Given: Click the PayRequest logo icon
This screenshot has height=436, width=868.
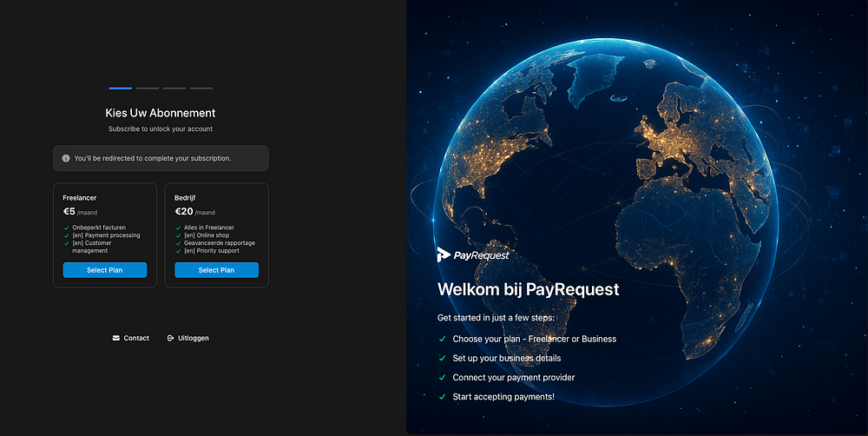Looking at the screenshot, I should [x=444, y=254].
